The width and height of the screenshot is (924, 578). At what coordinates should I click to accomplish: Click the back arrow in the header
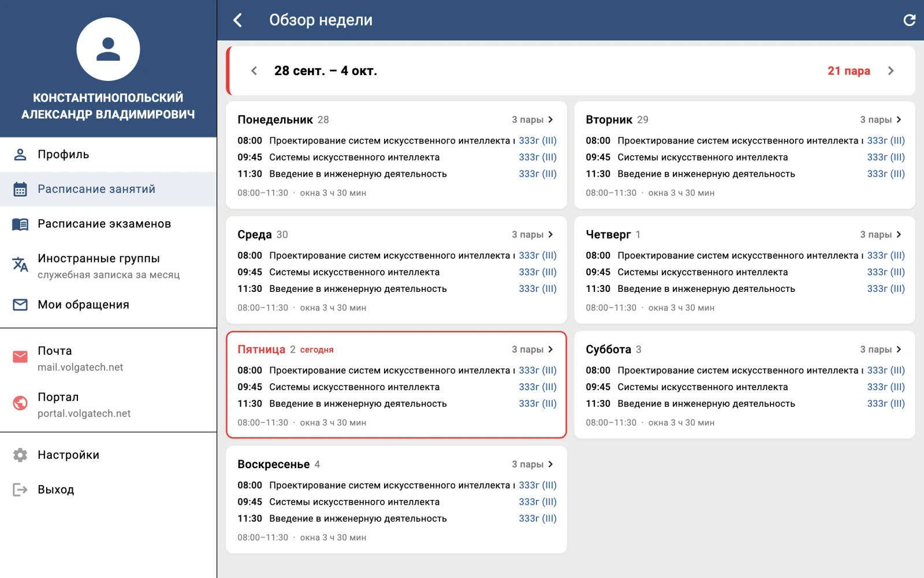click(x=237, y=20)
